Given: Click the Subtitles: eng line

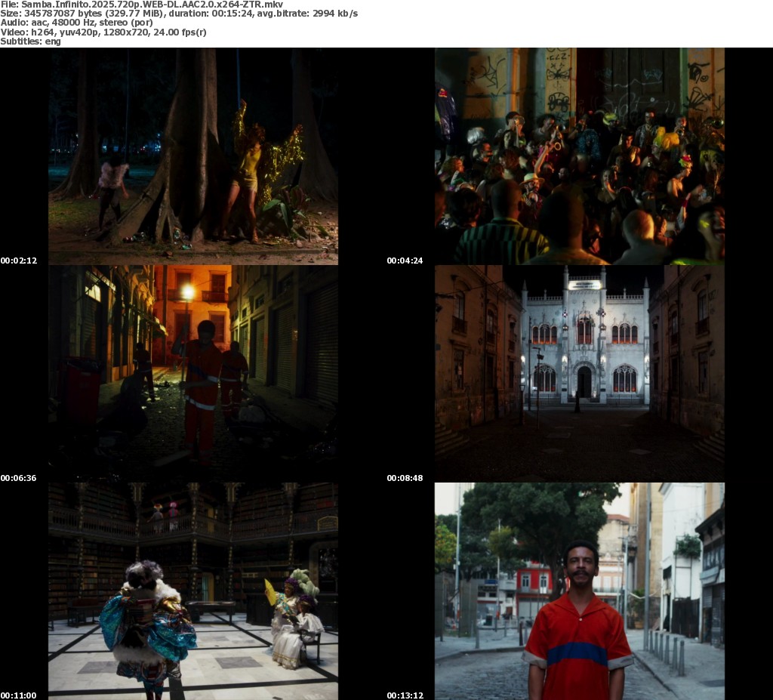Looking at the screenshot, I should point(30,42).
